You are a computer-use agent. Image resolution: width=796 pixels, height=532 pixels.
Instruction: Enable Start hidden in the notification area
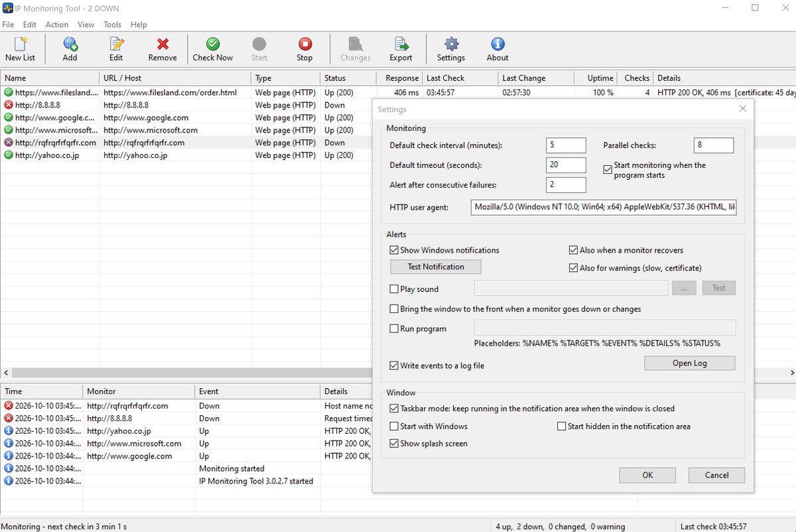click(561, 427)
